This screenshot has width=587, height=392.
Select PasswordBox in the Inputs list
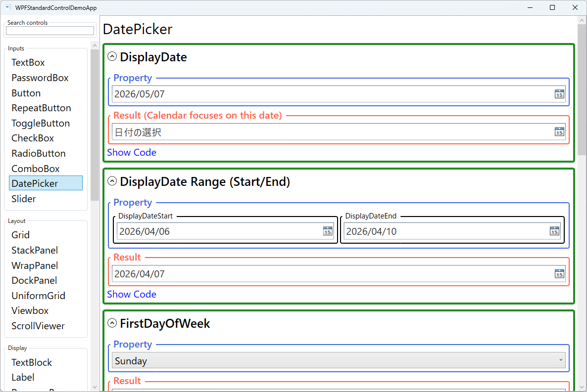(x=46, y=78)
